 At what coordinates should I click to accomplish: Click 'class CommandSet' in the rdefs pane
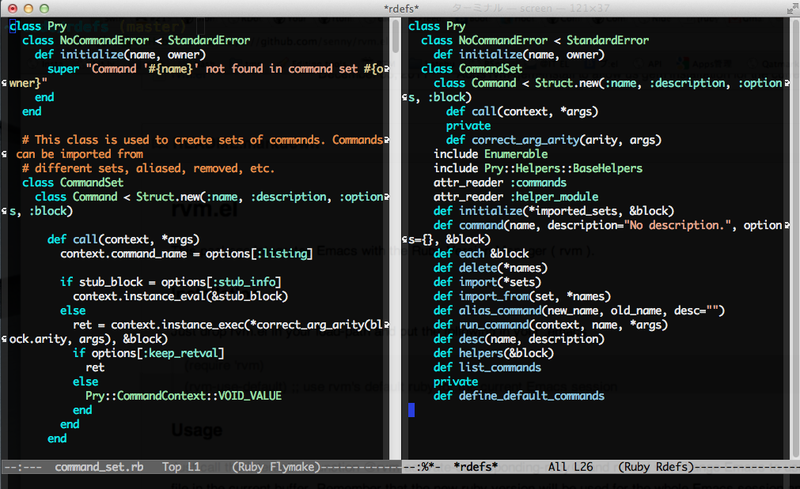[x=471, y=68]
